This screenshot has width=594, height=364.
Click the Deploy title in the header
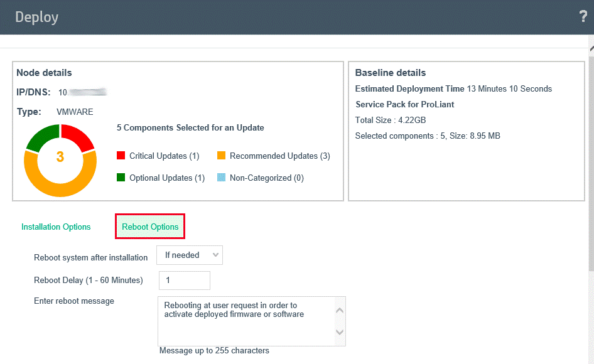point(36,17)
